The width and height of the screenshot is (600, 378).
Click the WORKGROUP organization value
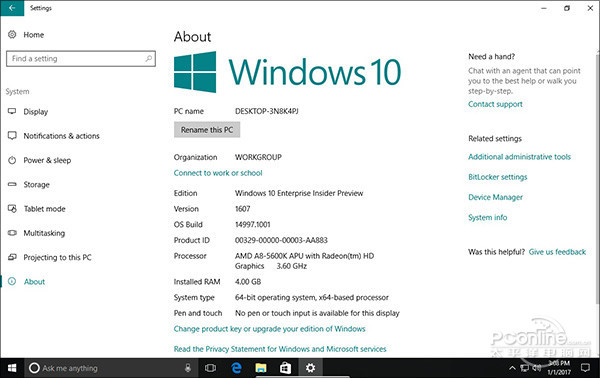click(258, 157)
